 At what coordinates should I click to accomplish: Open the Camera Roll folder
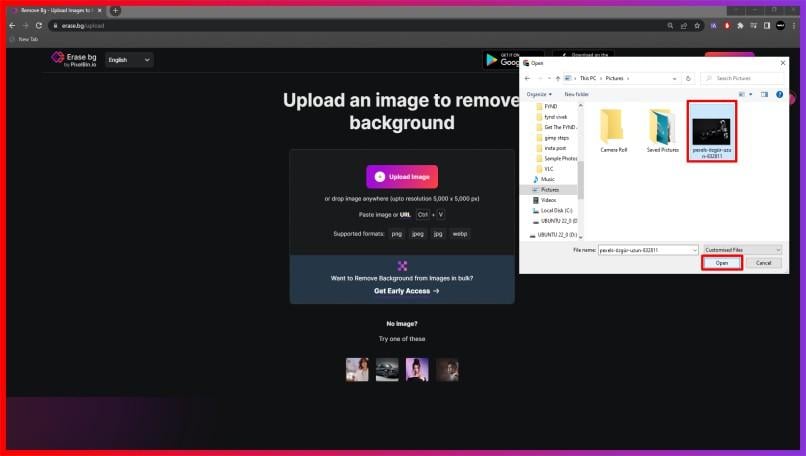(x=614, y=129)
